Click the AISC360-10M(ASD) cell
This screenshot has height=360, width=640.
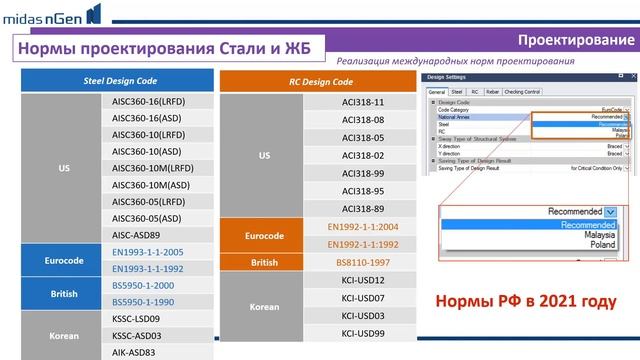pyautogui.click(x=158, y=185)
